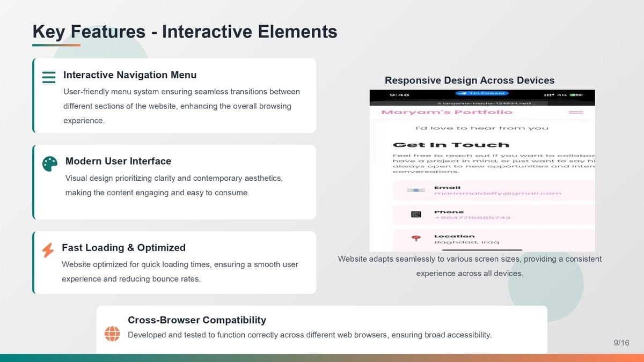Click the email envelope icon in phone screenshot
Viewport: 644px width, 362px height.
tap(416, 190)
